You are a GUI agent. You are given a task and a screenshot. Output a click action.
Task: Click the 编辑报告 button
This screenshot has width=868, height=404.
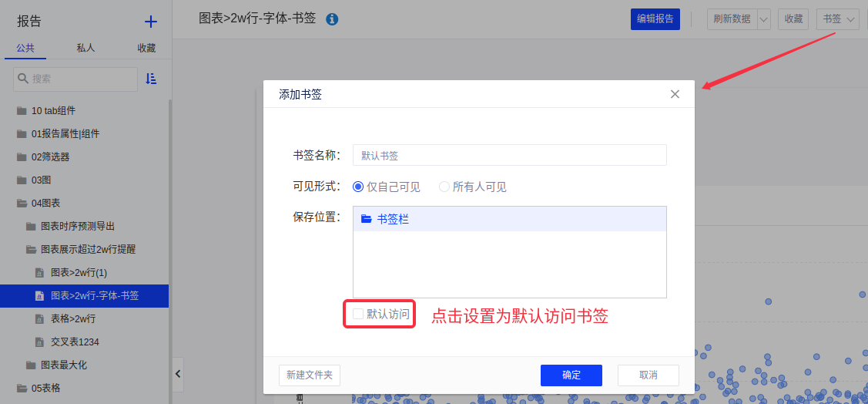tap(655, 19)
